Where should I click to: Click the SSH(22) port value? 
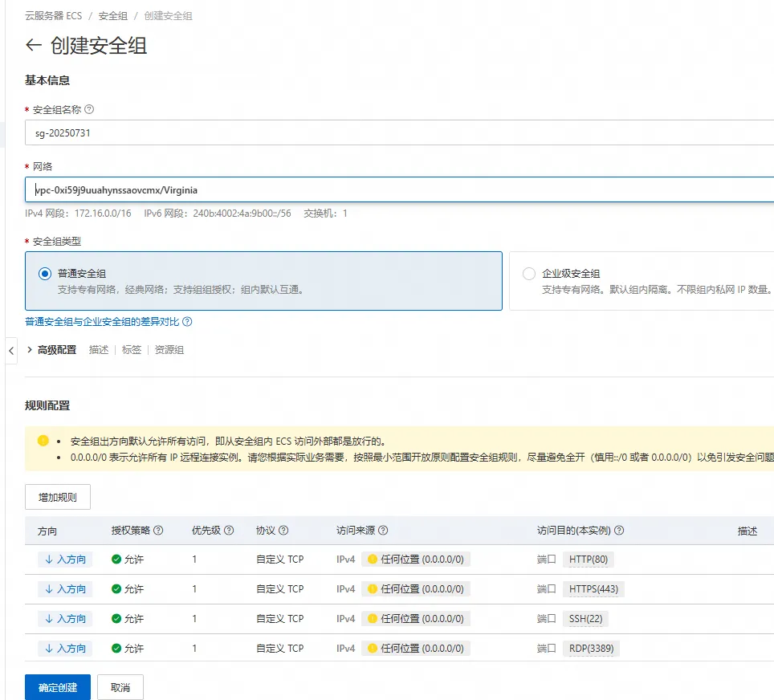pyautogui.click(x=585, y=619)
